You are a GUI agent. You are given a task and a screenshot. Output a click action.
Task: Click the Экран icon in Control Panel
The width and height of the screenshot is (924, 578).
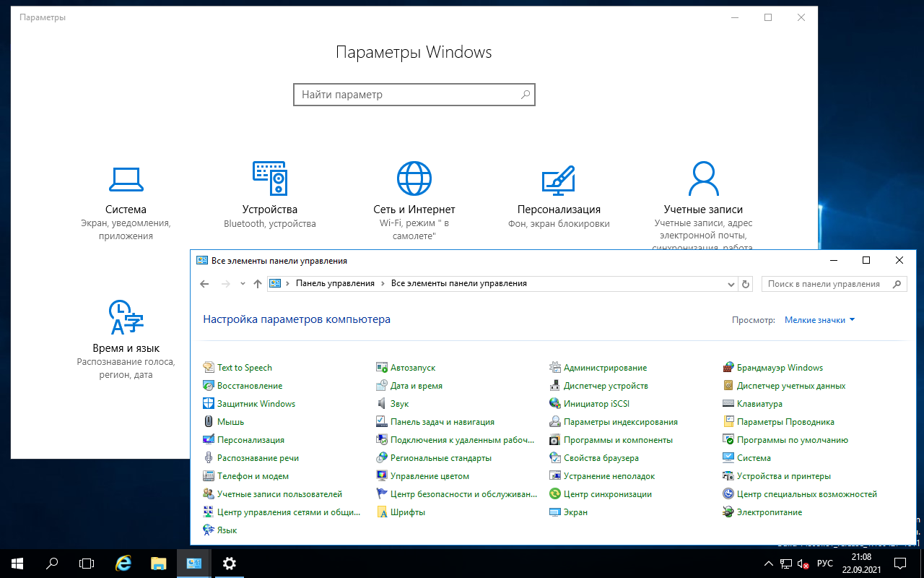pos(555,512)
